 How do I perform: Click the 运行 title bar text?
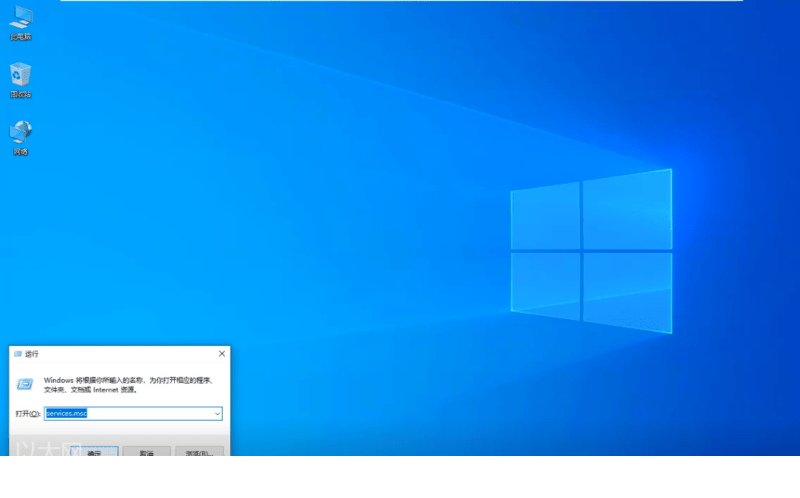tap(32, 354)
